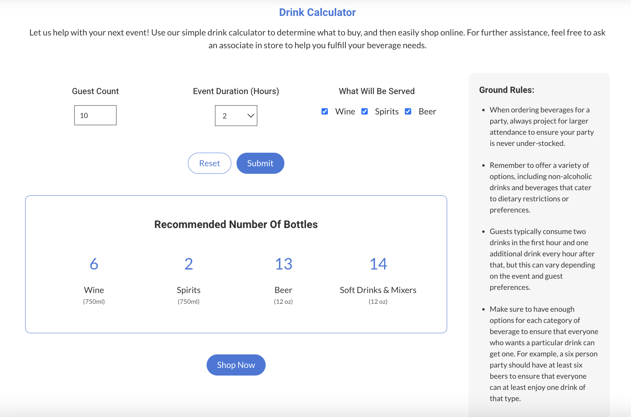Click the Wine label next to checkbox
This screenshot has width=631, height=417.
[345, 111]
